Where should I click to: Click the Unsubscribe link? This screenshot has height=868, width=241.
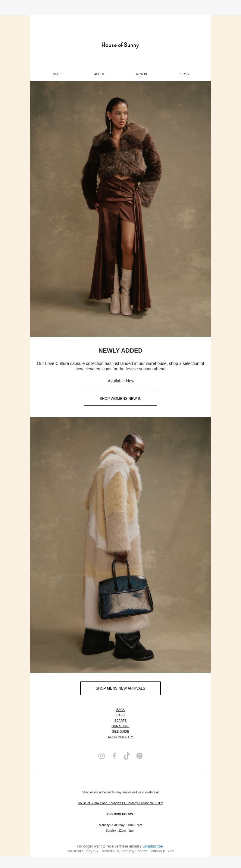(x=152, y=846)
